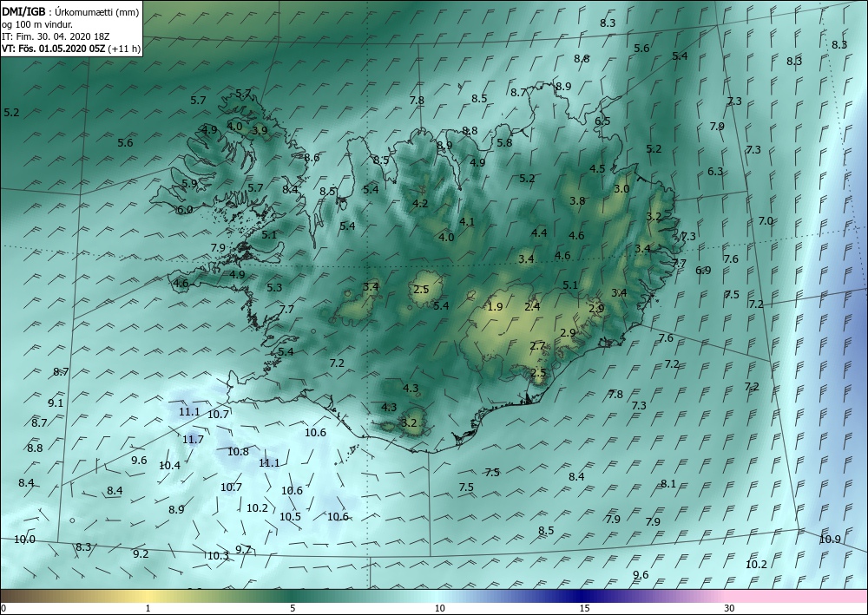
Task: Select the 8.1 map value
Action: [x=668, y=484]
